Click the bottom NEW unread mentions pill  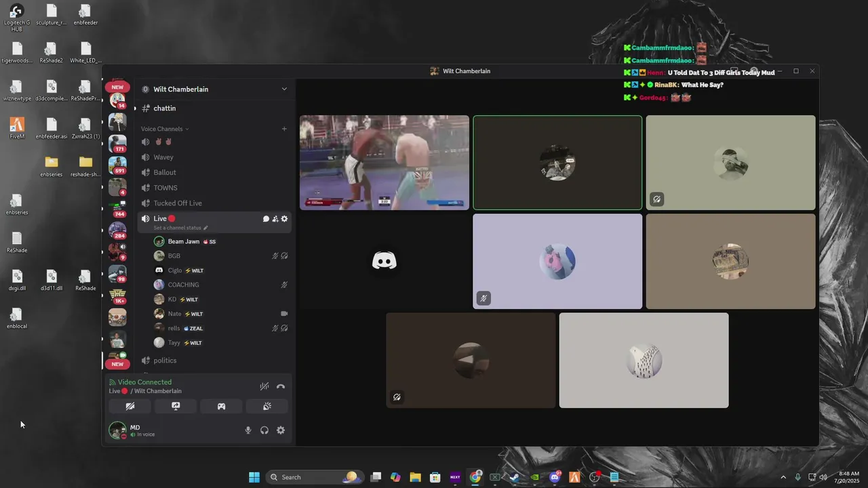117,364
